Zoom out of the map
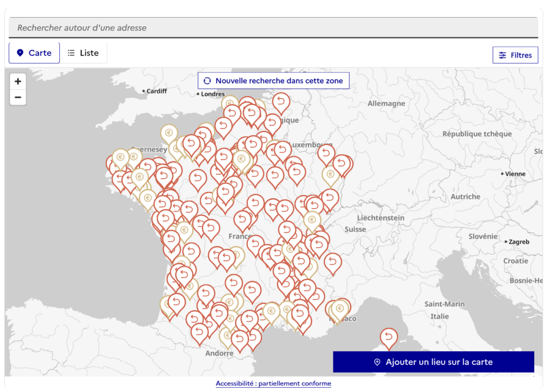Viewport: 547px width, 392px height. pyautogui.click(x=18, y=97)
